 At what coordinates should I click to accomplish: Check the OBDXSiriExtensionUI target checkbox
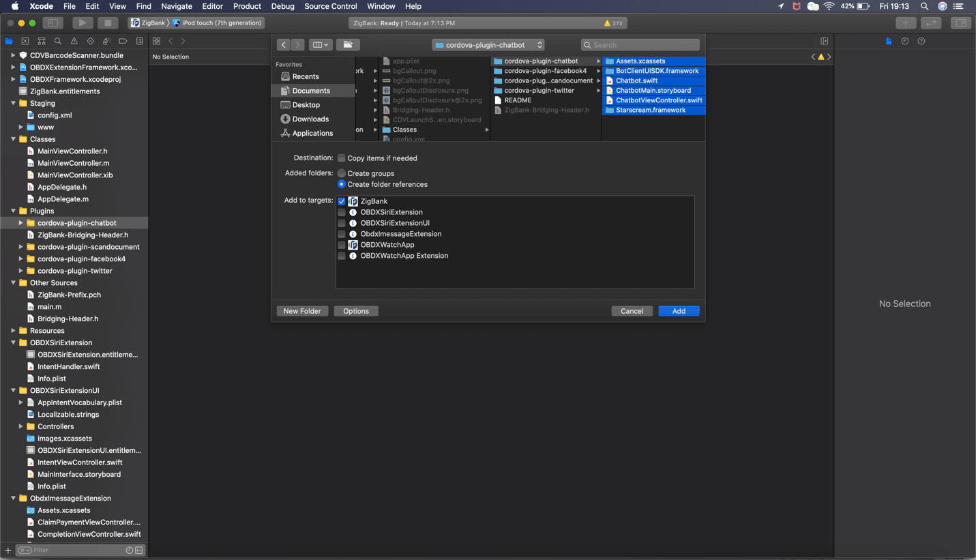(342, 223)
